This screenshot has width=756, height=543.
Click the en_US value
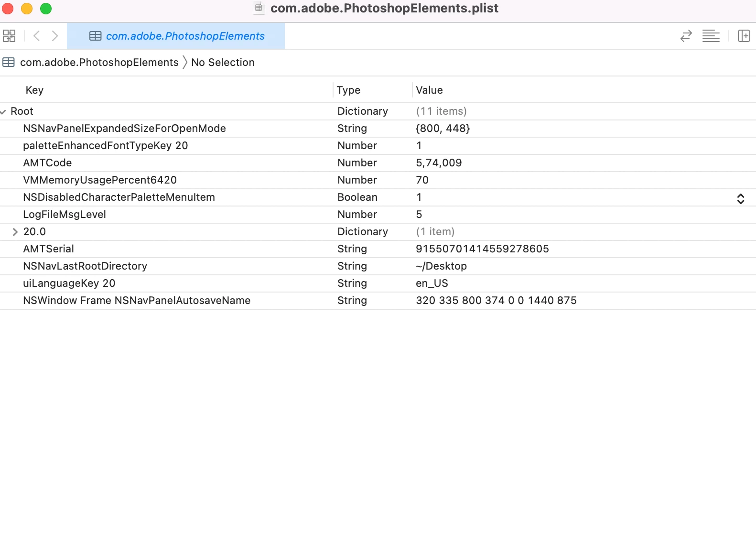tap(432, 283)
